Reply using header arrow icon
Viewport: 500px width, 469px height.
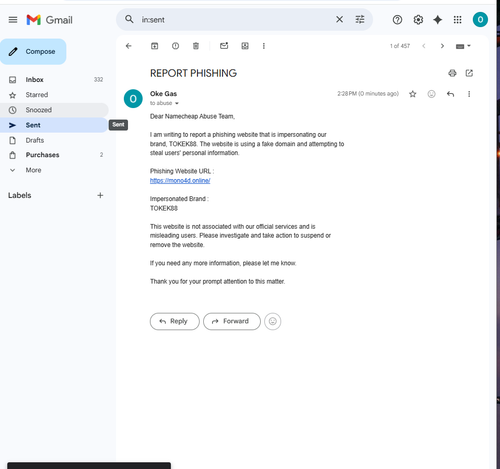[x=450, y=94]
